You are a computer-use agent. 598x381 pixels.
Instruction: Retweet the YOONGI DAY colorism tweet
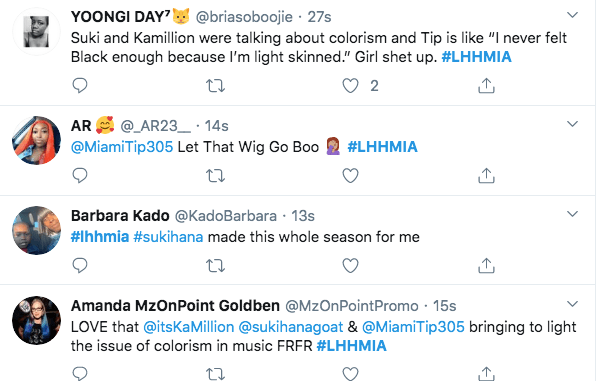pos(215,86)
